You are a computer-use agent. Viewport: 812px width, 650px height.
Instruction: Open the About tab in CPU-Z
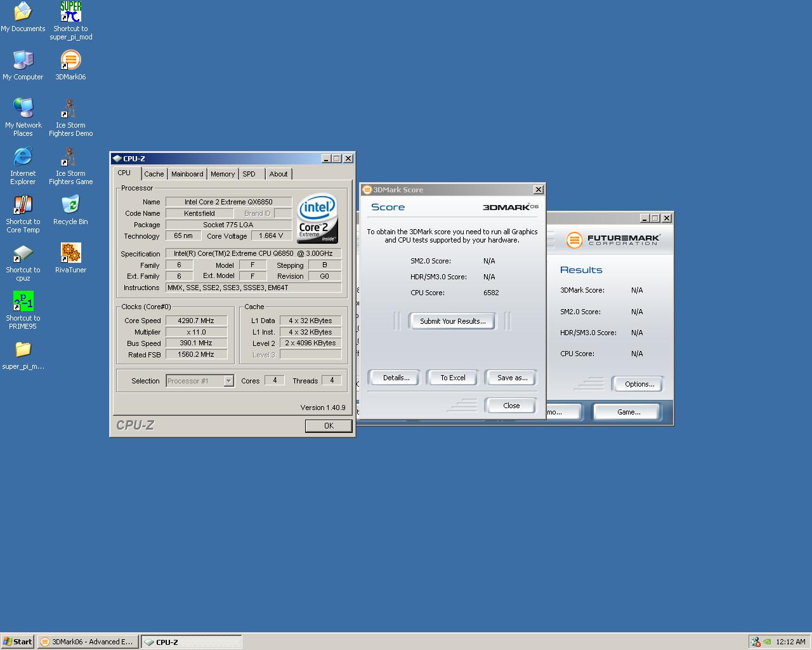(x=278, y=174)
